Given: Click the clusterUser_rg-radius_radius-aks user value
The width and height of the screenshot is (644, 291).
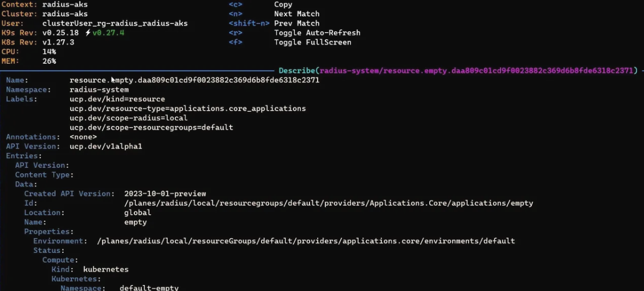Looking at the screenshot, I should pyautogui.click(x=114, y=23).
